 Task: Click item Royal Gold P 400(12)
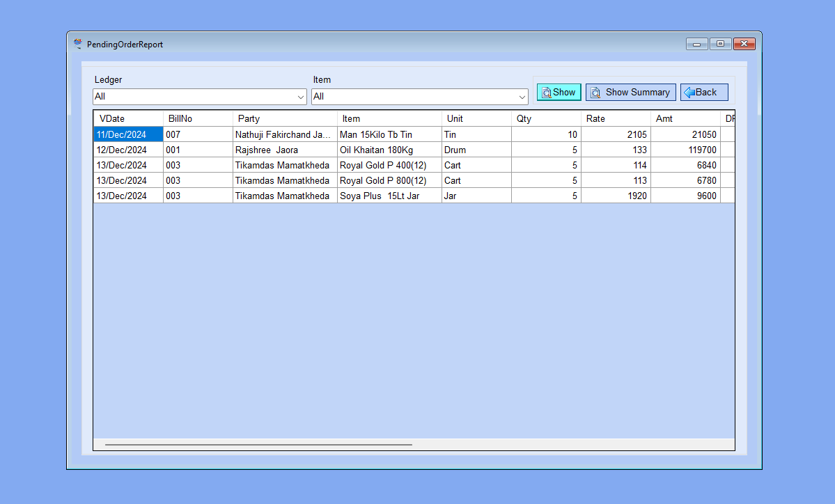click(x=389, y=166)
